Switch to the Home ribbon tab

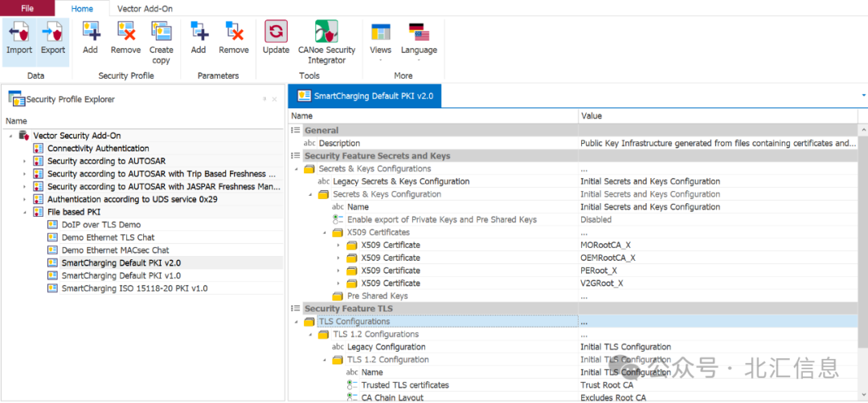click(83, 8)
